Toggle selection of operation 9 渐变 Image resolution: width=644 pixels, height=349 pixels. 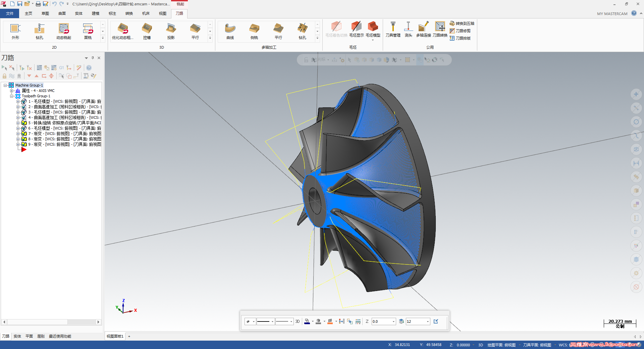24,144
